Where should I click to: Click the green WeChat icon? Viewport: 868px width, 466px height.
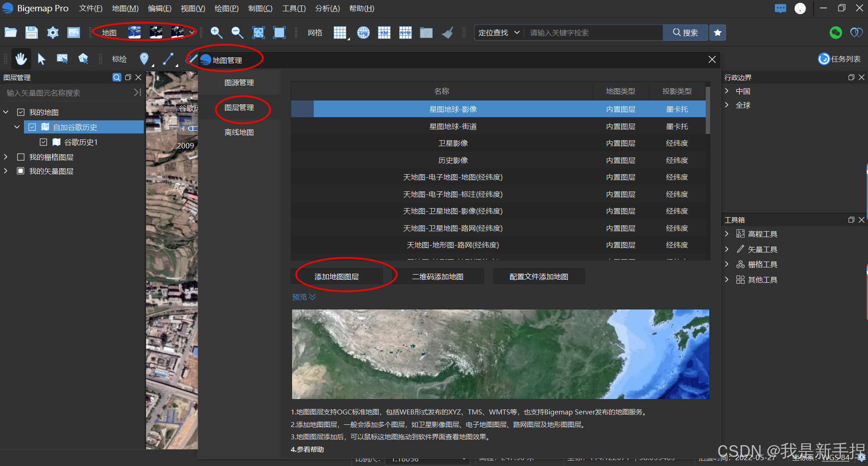[x=836, y=33]
